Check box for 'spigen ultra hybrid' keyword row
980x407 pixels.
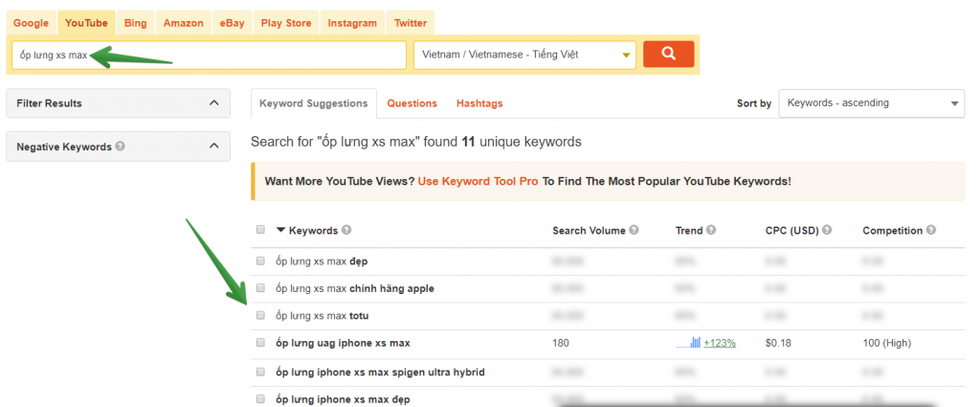click(260, 372)
